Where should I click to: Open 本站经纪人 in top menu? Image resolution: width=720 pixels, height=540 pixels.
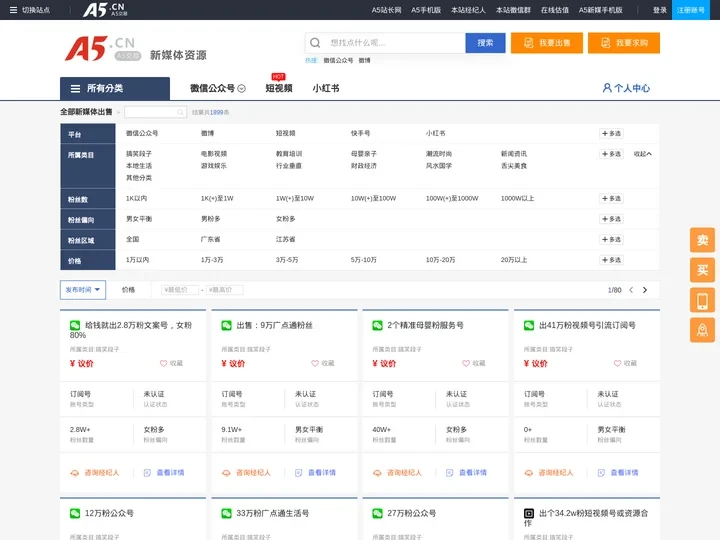468,10
